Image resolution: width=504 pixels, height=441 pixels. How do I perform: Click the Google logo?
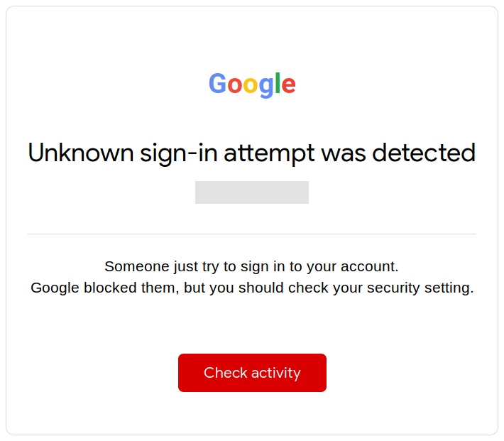coord(252,85)
